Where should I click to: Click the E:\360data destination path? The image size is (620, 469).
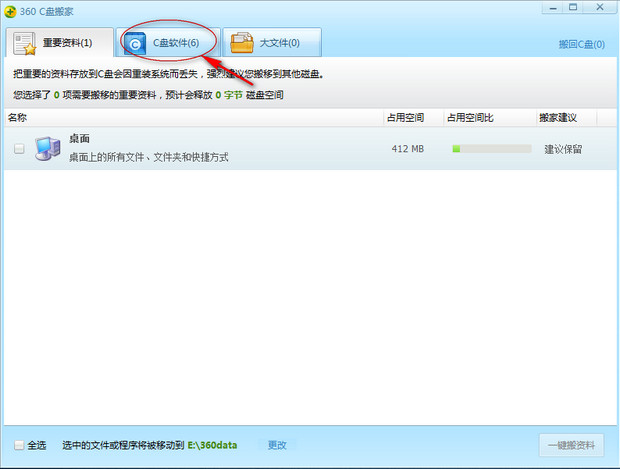(x=212, y=445)
